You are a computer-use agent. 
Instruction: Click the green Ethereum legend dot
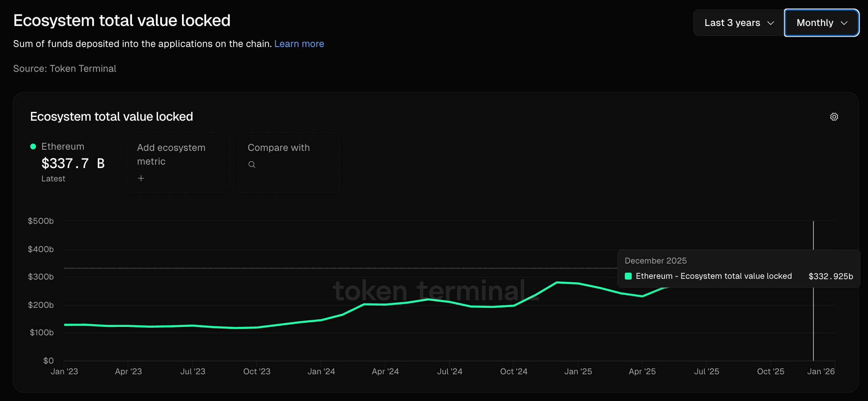[33, 147]
